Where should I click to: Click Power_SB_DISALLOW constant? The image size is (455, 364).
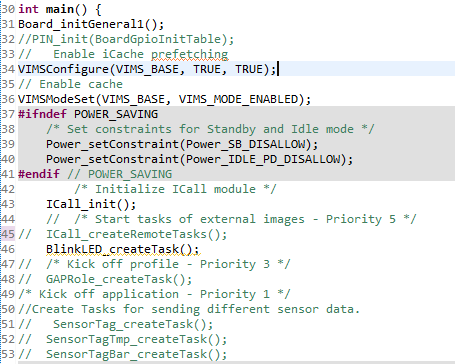click(x=246, y=144)
